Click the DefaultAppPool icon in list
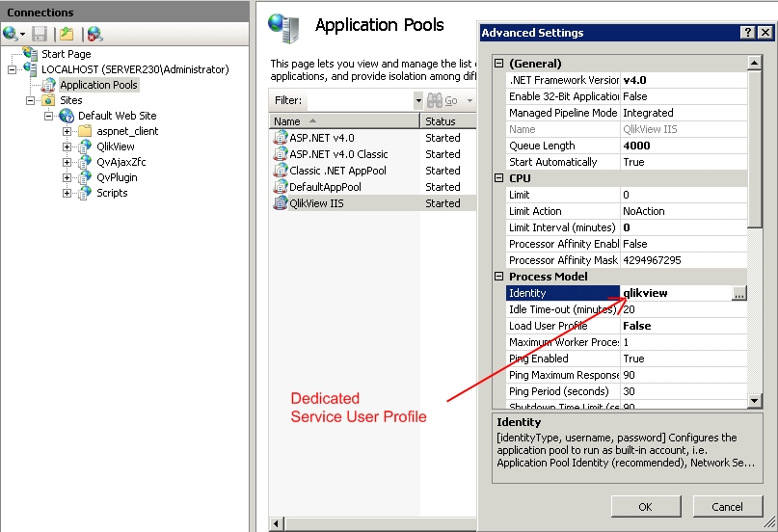 (x=281, y=187)
